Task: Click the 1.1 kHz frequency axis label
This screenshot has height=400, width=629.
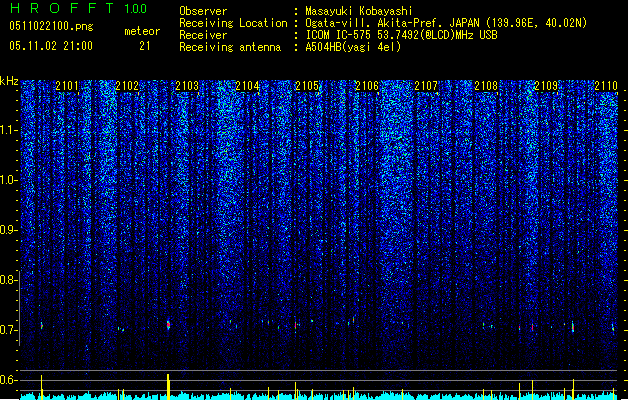Action: pos(9,130)
